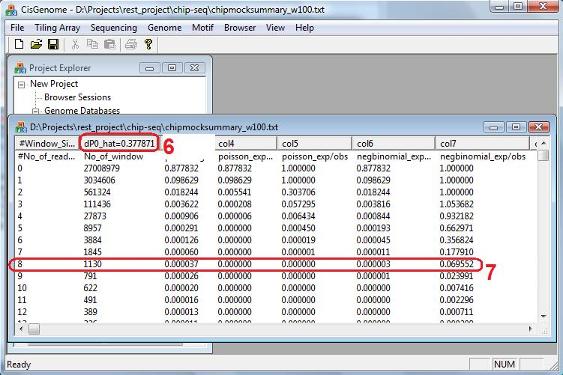Screen dimensions: 563x375
Task: Click cell value 1845 in row 7
Action: pyautogui.click(x=93, y=252)
